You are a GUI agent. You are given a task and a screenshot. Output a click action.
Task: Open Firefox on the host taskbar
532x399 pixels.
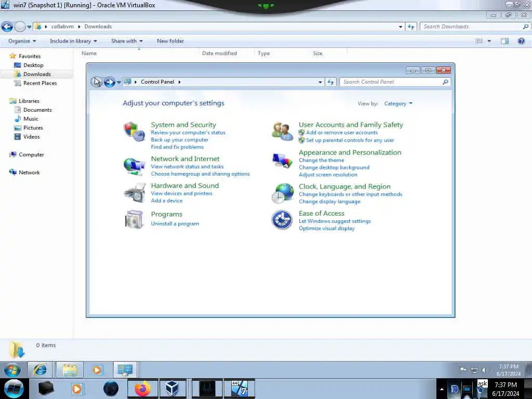[x=143, y=389]
